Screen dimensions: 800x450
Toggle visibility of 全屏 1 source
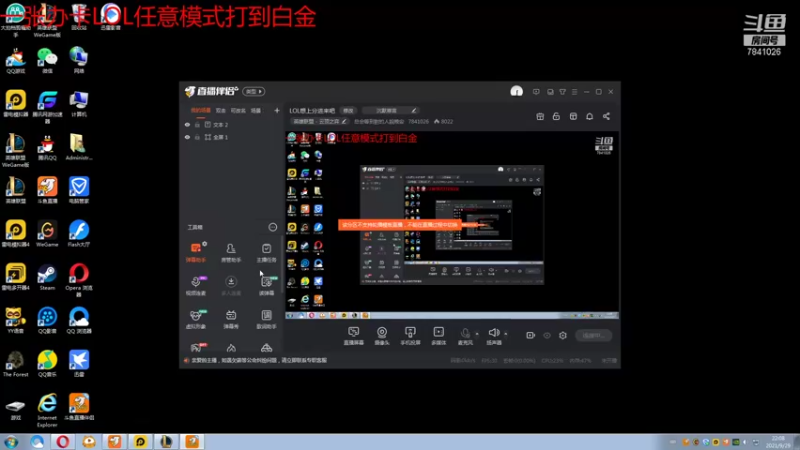pyautogui.click(x=187, y=137)
